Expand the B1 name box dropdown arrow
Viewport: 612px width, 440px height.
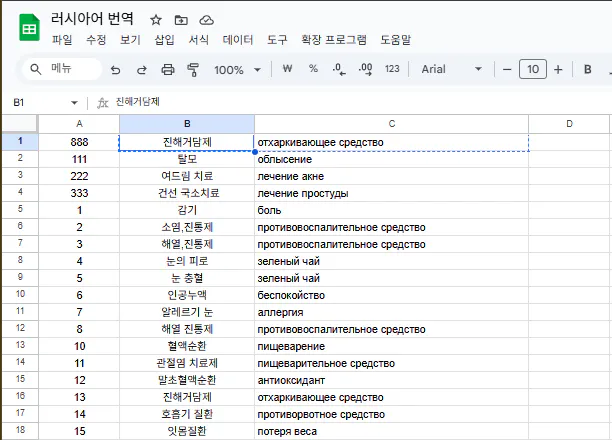pos(74,103)
